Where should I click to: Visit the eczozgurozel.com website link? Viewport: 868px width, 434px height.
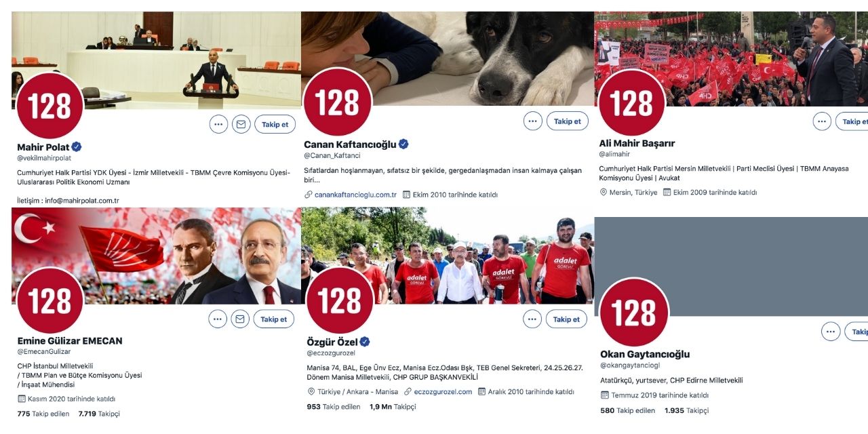pos(438,391)
